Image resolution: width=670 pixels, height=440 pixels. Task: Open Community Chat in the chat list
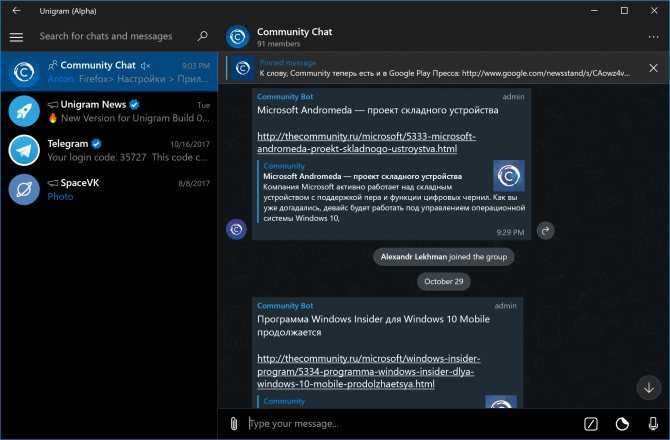coord(109,72)
